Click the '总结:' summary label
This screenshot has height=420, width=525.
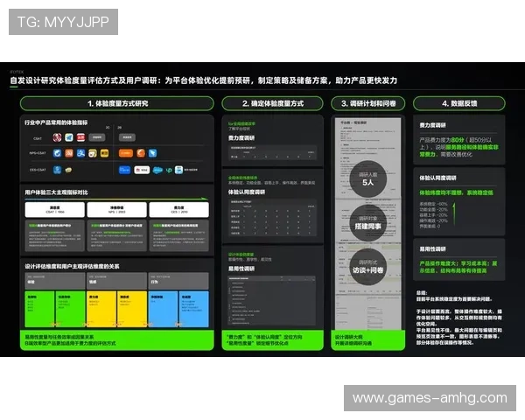tap(422, 293)
